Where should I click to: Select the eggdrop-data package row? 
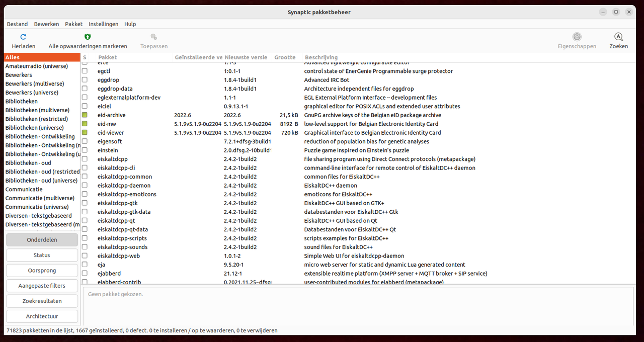click(359, 89)
